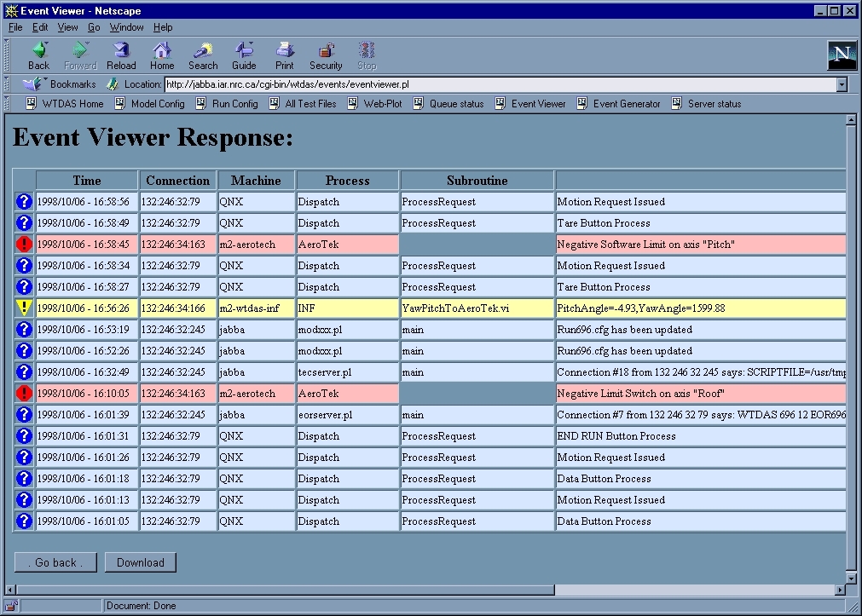The image size is (862, 616).
Task: Go to the Home page
Action: point(162,55)
